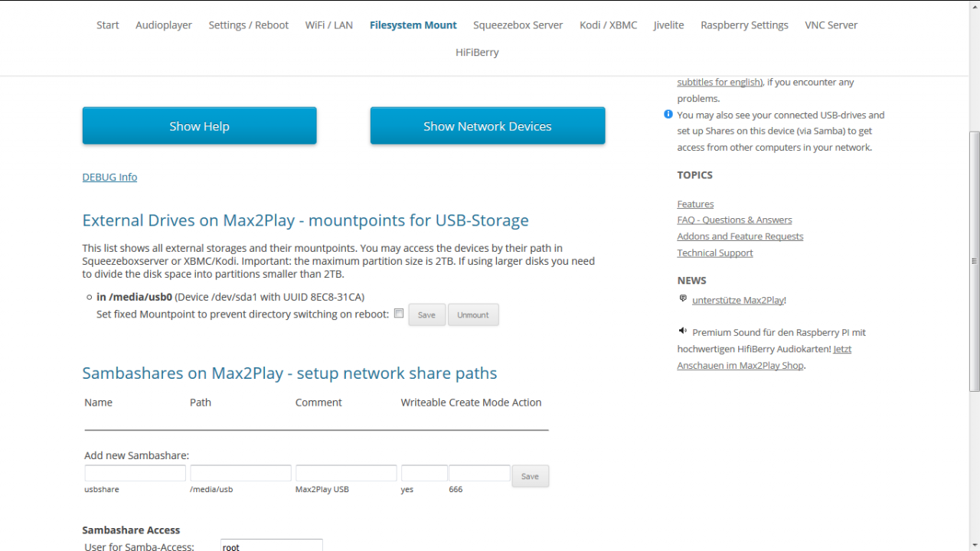980x551 pixels.
Task: Focus the Sambashare path field
Action: [240, 473]
